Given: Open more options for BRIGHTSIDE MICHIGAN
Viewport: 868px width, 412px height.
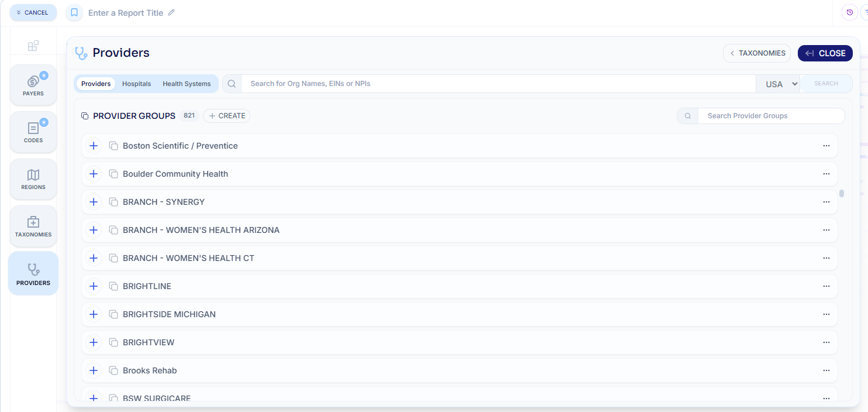Looking at the screenshot, I should pos(826,314).
